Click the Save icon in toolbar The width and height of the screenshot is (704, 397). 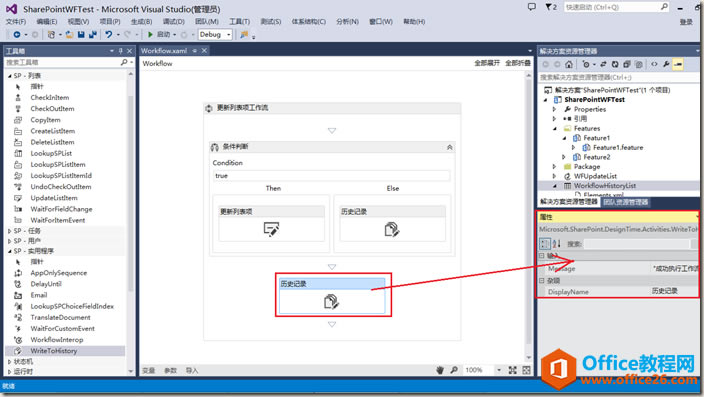(81, 35)
